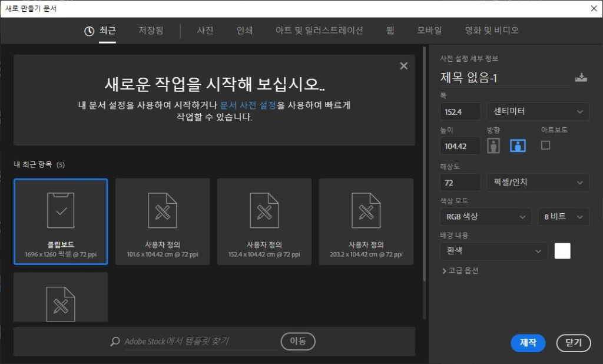Screen dimensions: 603x364
Task: Open the 8 비트 bit depth dropdown
Action: pyautogui.click(x=564, y=217)
